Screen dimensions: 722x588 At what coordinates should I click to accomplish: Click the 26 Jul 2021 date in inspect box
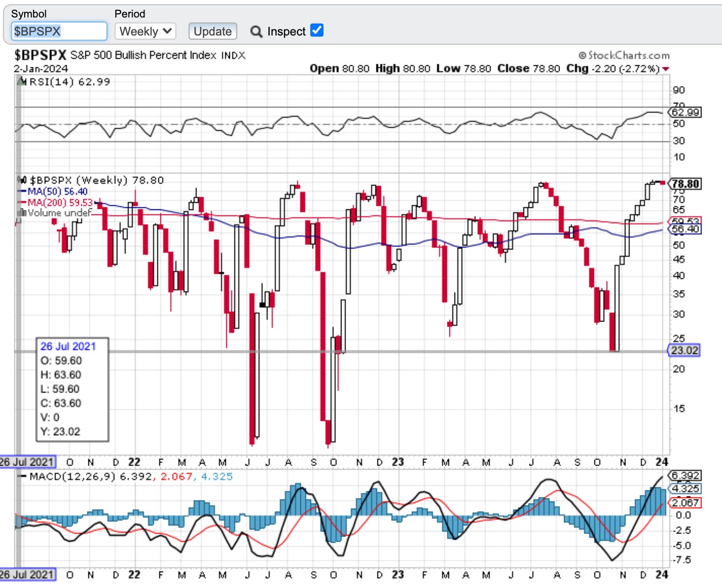tap(68, 346)
